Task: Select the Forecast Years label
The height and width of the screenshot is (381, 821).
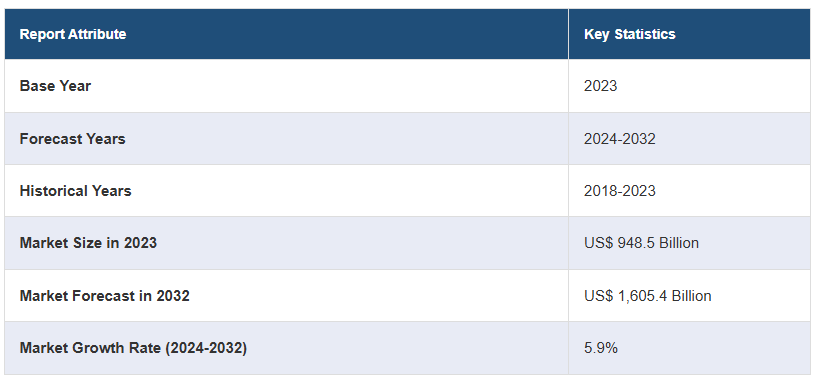Action: tap(72, 139)
